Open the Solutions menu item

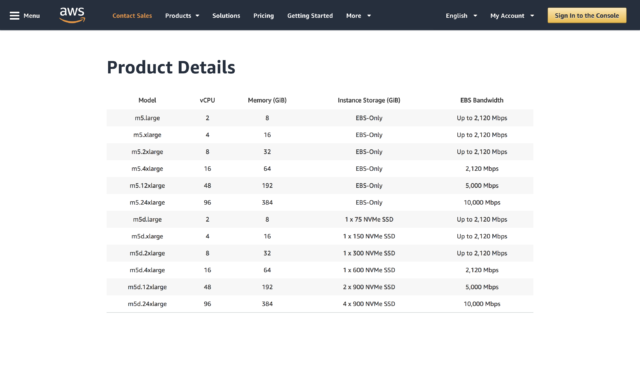[x=226, y=16]
